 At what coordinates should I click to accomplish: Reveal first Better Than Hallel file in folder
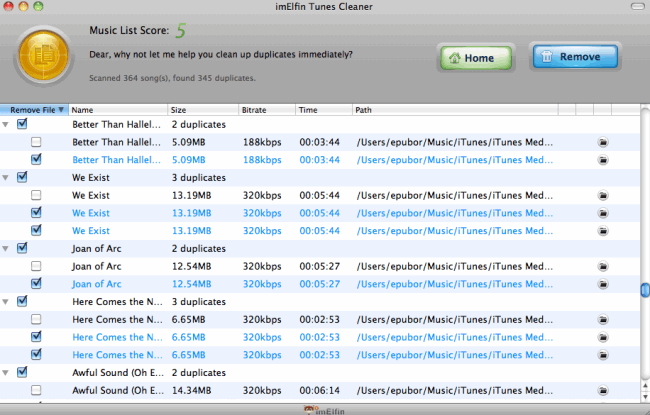[603, 142]
